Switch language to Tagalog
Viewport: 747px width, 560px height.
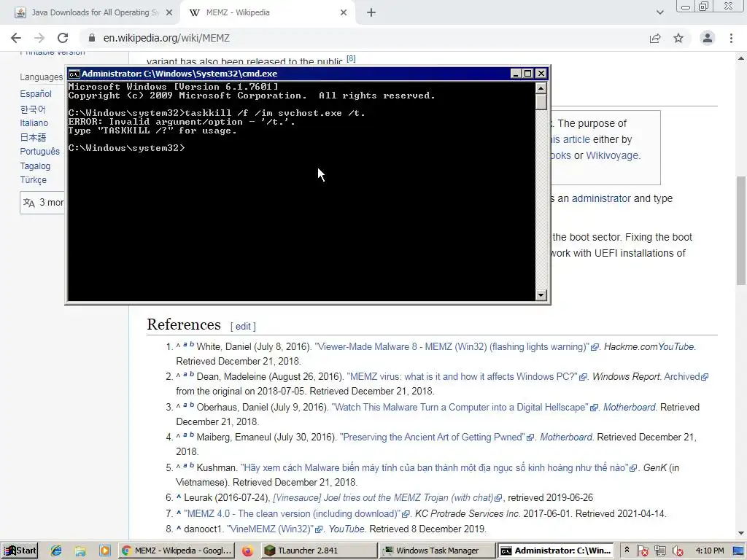click(x=35, y=166)
